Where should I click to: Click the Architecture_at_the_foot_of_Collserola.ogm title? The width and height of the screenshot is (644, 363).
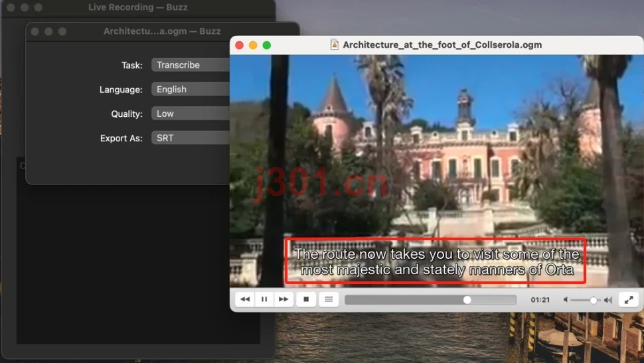coord(442,44)
